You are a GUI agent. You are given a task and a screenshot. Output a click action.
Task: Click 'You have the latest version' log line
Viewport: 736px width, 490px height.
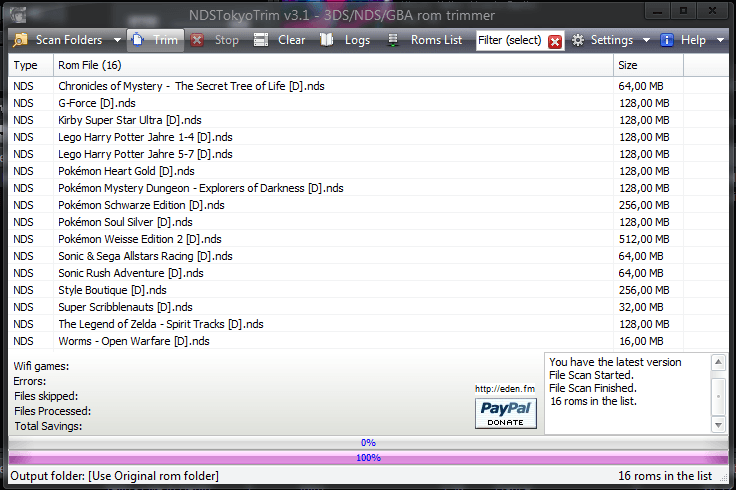click(x=615, y=362)
